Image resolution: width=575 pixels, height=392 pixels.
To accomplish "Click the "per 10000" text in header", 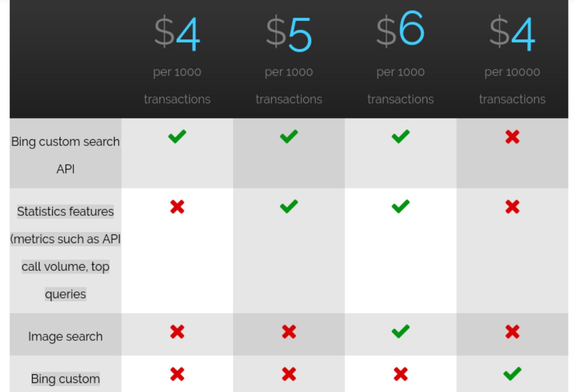I will pos(512,72).
